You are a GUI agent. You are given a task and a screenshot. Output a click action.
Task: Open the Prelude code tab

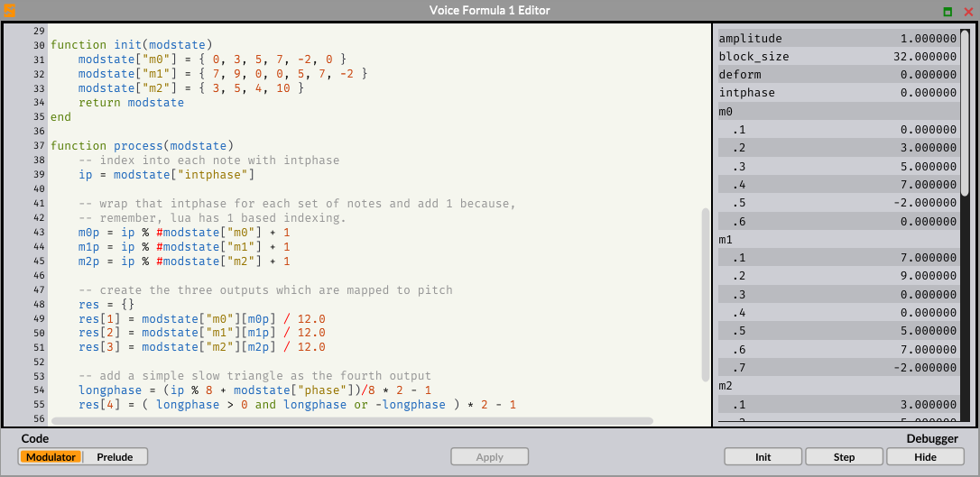pyautogui.click(x=115, y=457)
